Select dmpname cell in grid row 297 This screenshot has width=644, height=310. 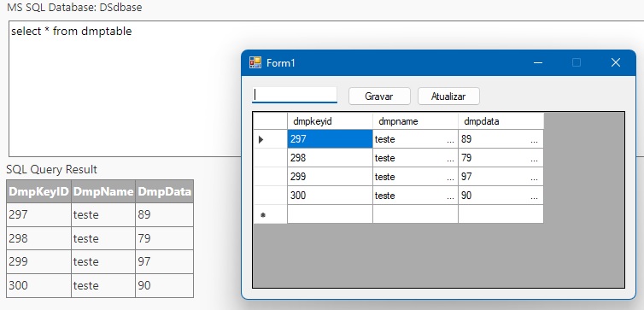pyautogui.click(x=415, y=139)
